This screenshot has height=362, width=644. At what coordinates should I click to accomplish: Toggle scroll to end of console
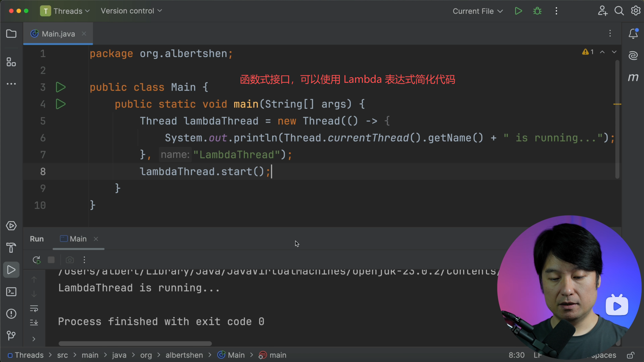click(34, 322)
